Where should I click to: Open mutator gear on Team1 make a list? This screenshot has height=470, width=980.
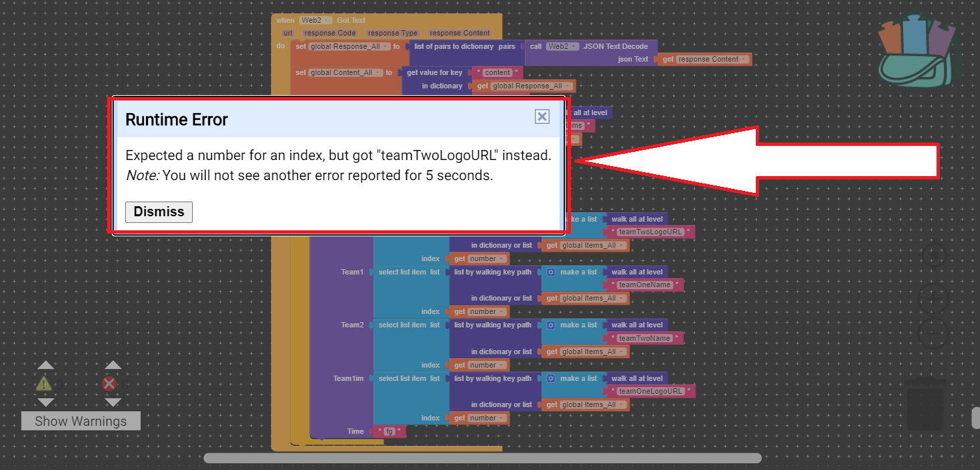[x=551, y=272]
